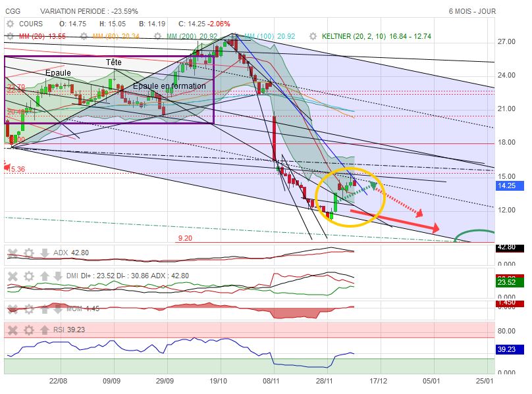532x394 pixels.
Task: Click VARIATION PERIODE -23.59% label
Action: point(90,11)
